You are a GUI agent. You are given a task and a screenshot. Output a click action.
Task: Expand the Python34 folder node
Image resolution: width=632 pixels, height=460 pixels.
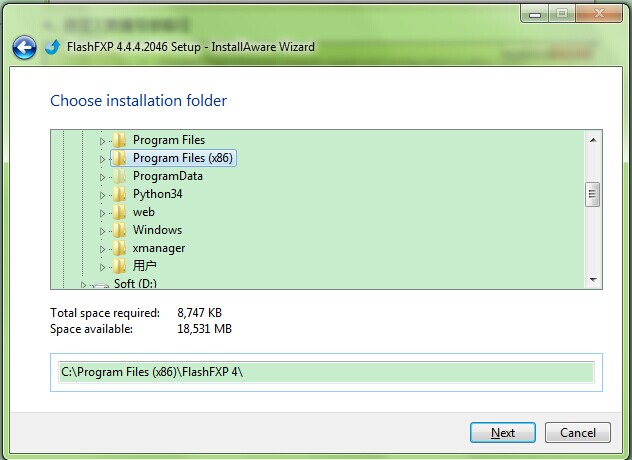[102, 195]
